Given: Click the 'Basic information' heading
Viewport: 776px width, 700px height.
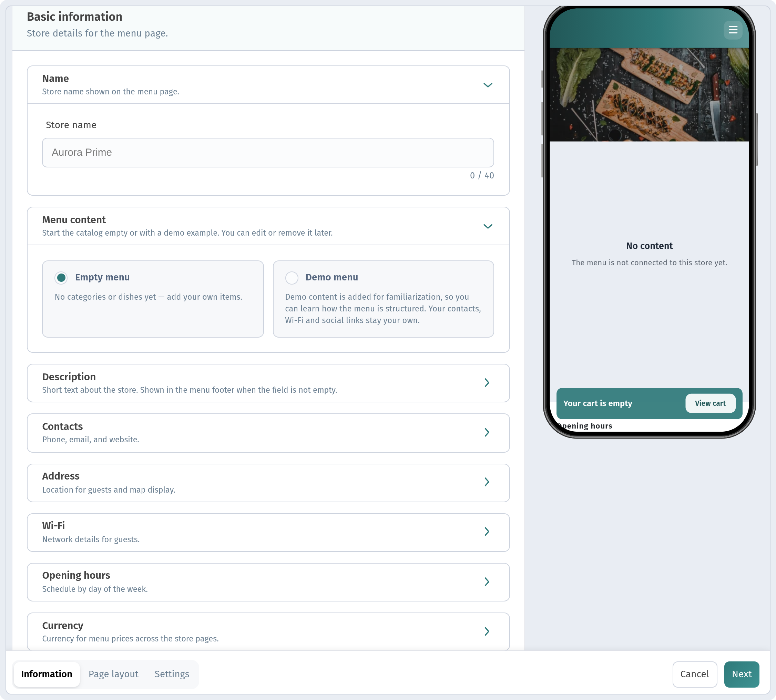Looking at the screenshot, I should click(75, 17).
